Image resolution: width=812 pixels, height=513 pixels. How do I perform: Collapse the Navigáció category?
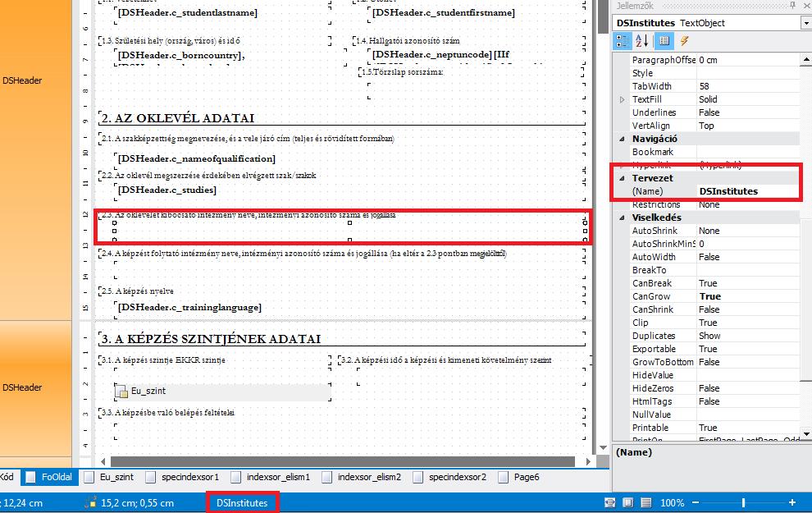point(622,139)
